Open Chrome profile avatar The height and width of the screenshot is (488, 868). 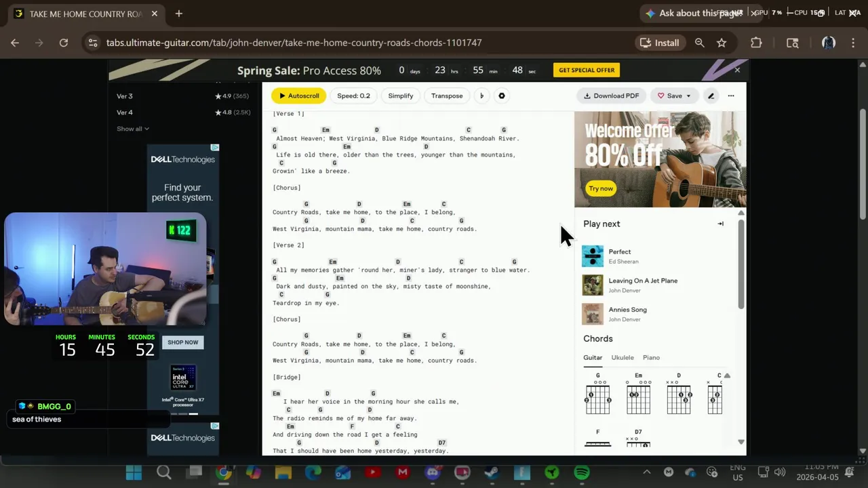click(828, 43)
